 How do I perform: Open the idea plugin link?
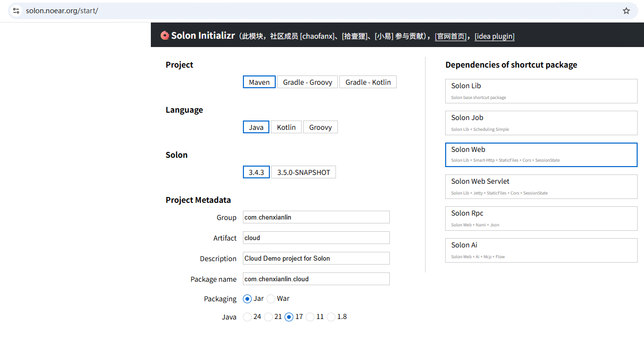pos(495,36)
